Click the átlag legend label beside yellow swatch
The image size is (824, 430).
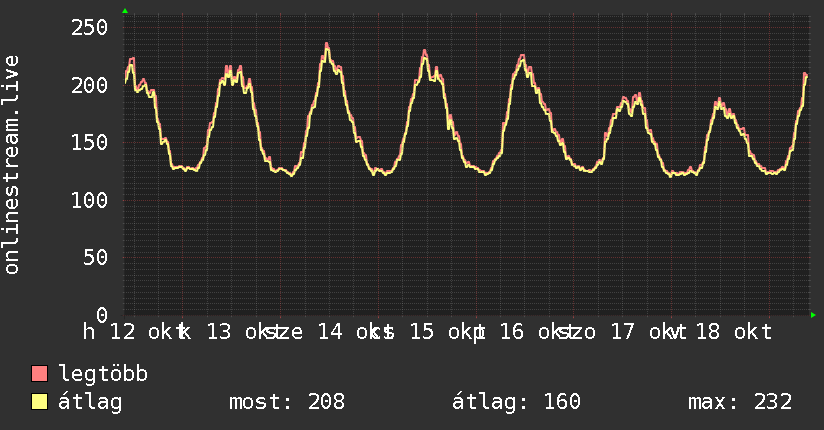(x=90, y=402)
